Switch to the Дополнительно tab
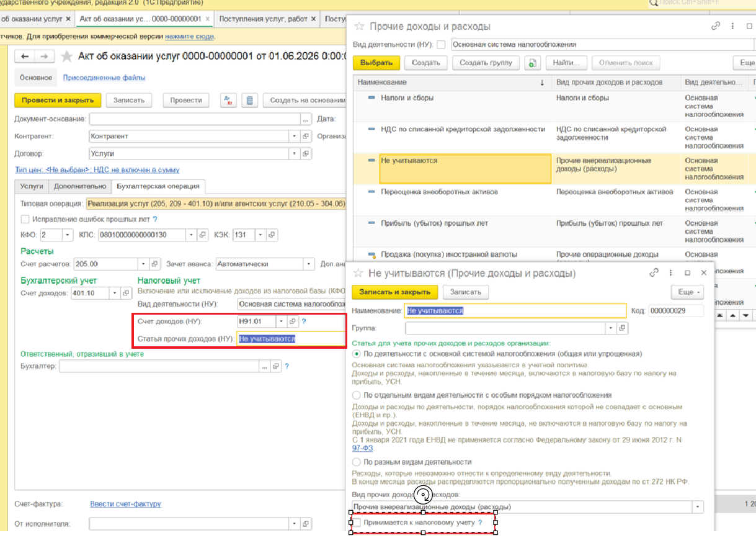Screen dimensions: 756x543 click(79, 186)
